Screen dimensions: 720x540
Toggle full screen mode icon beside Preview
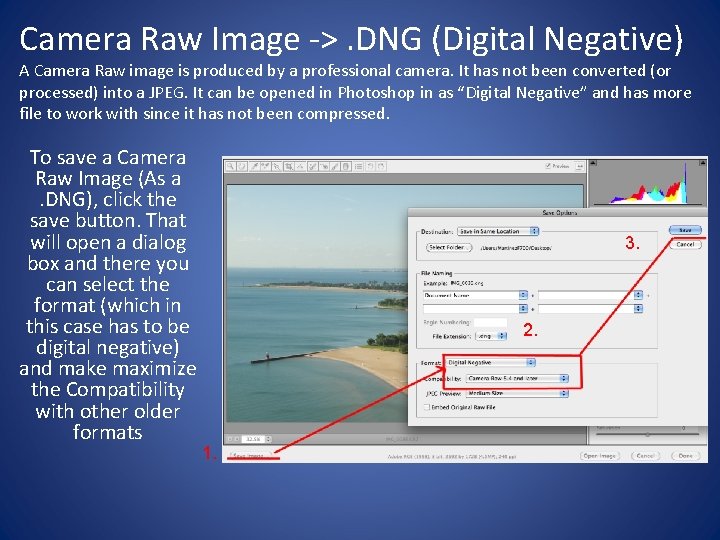point(580,166)
